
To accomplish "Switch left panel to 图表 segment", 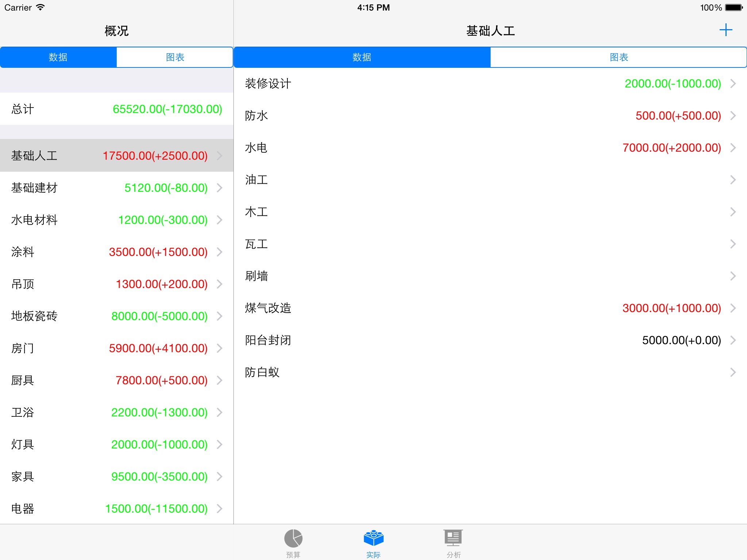I will pos(175,57).
